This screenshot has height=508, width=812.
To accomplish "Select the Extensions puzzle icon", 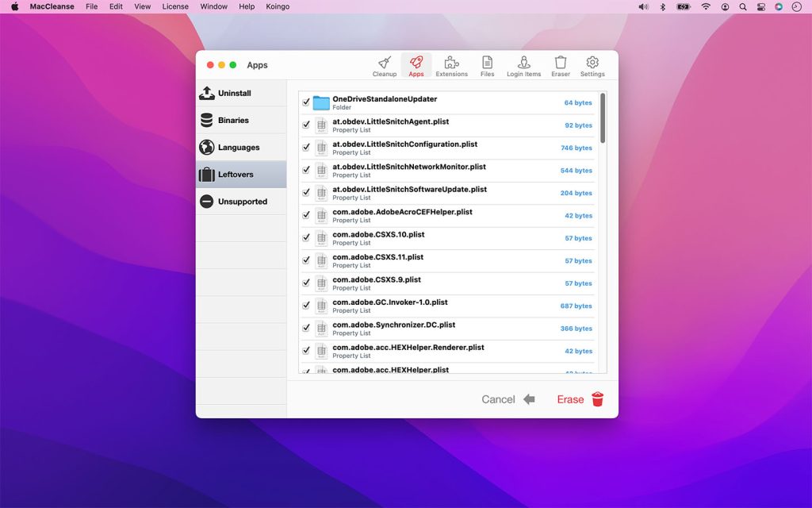I will pyautogui.click(x=451, y=66).
